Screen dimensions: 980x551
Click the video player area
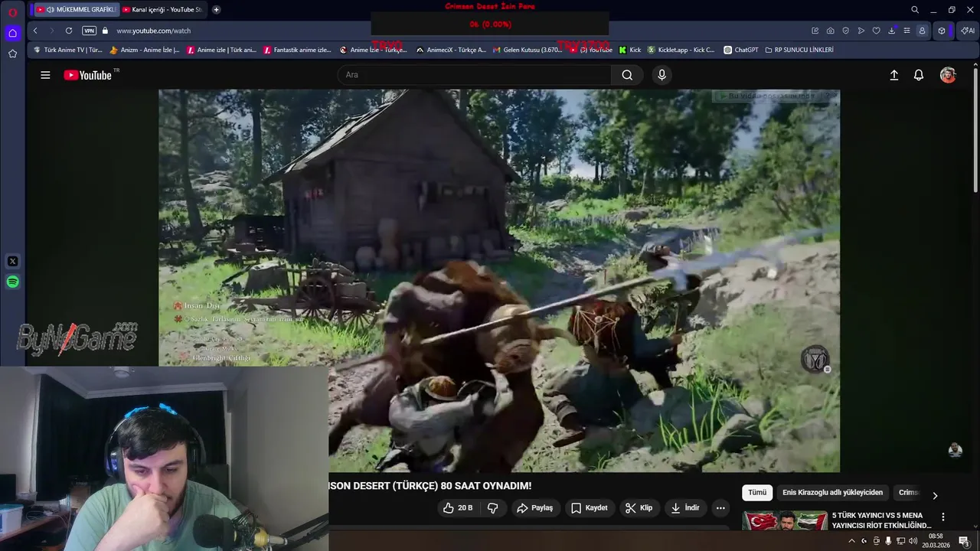pyautogui.click(x=499, y=280)
